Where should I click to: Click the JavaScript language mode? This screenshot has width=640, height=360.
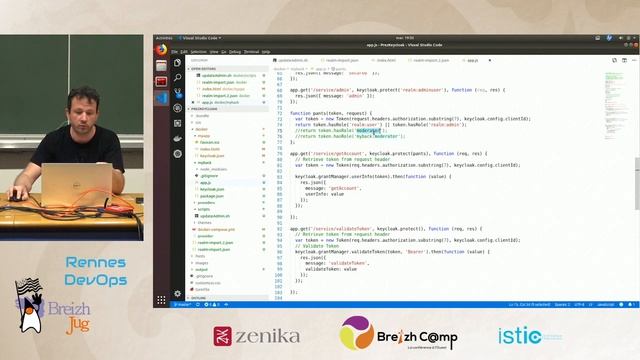click(x=606, y=304)
